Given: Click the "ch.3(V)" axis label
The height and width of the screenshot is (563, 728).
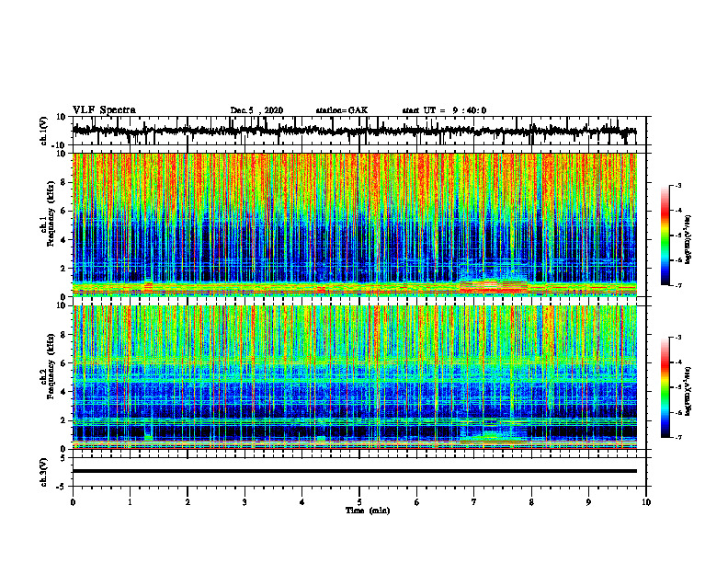Looking at the screenshot, I should 44,472.
